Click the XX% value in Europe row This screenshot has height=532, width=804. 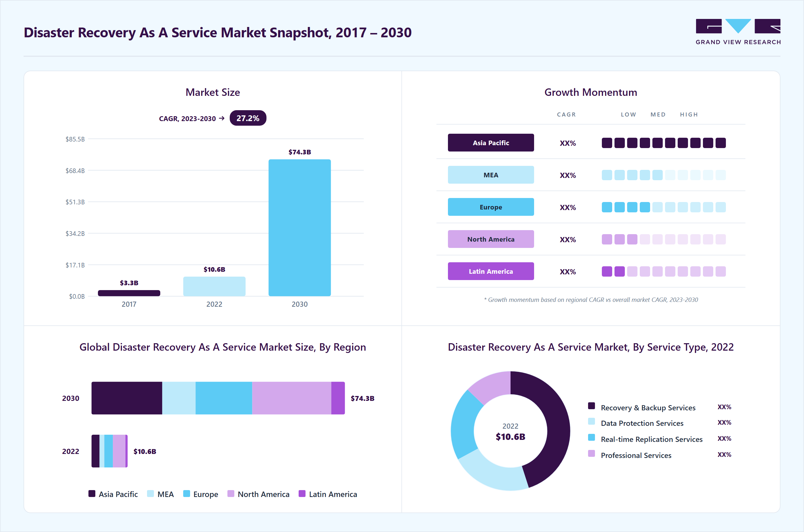tap(568, 208)
